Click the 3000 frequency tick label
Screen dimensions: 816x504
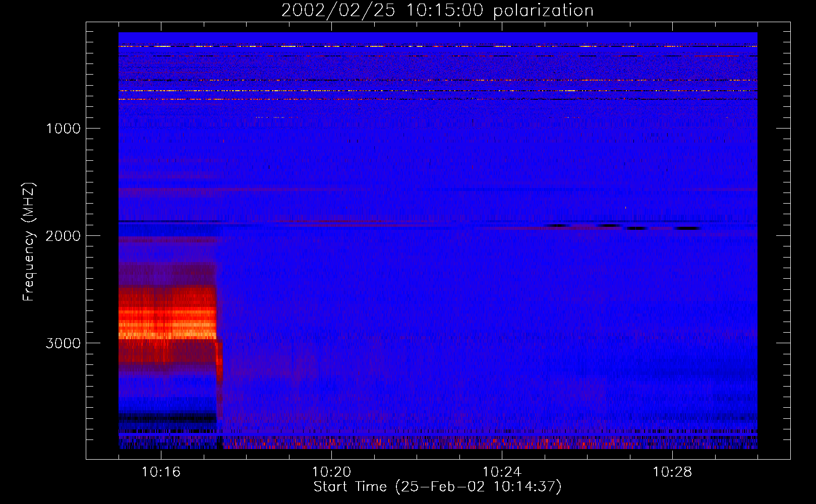pyautogui.click(x=63, y=343)
